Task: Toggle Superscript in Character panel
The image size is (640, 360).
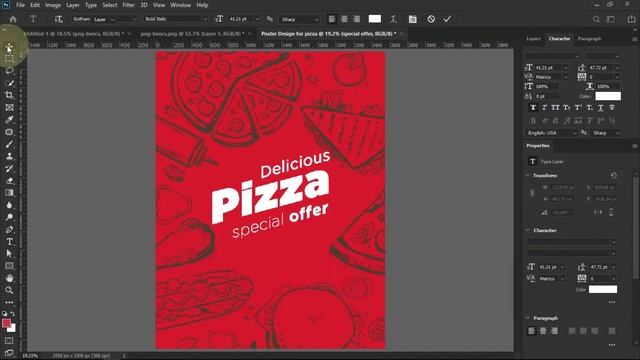Action: (x=578, y=108)
